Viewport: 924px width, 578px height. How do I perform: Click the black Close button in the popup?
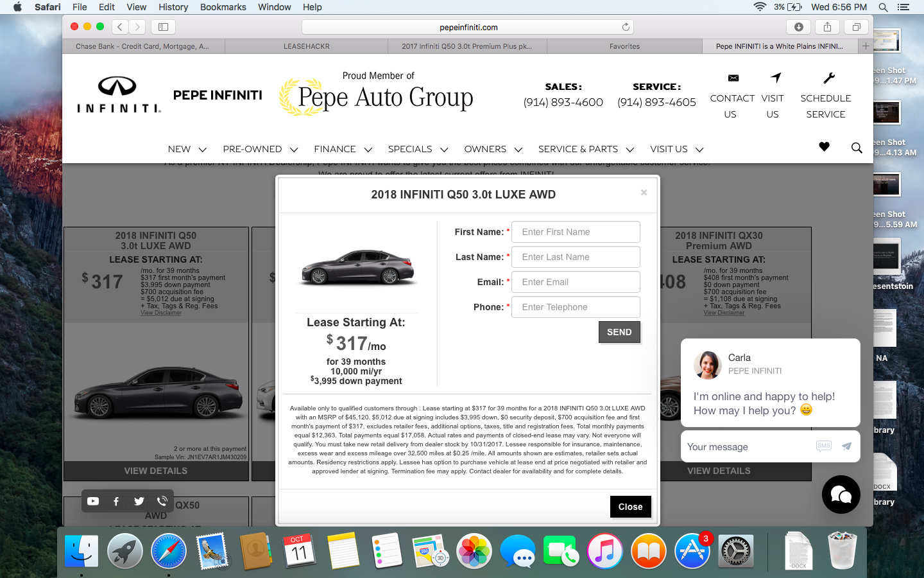pos(630,507)
